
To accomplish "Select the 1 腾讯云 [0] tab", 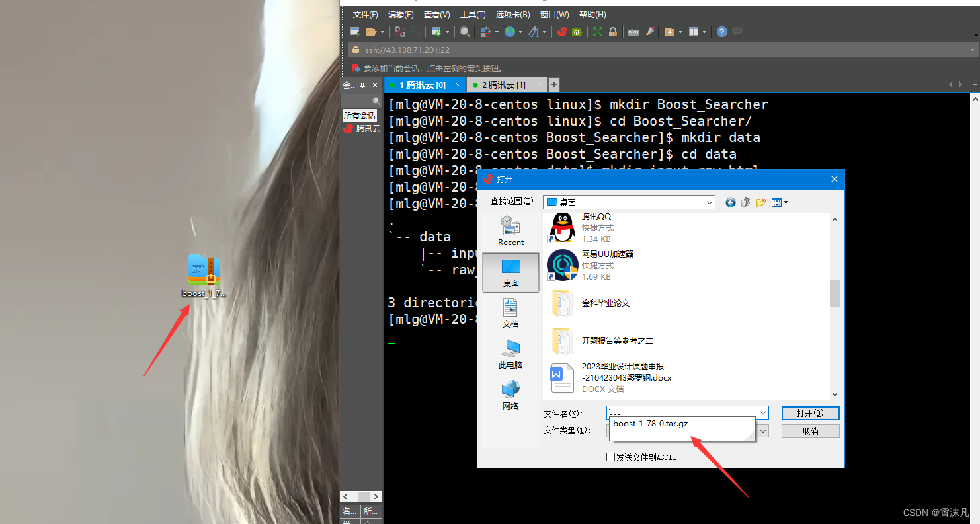I will 425,85.
